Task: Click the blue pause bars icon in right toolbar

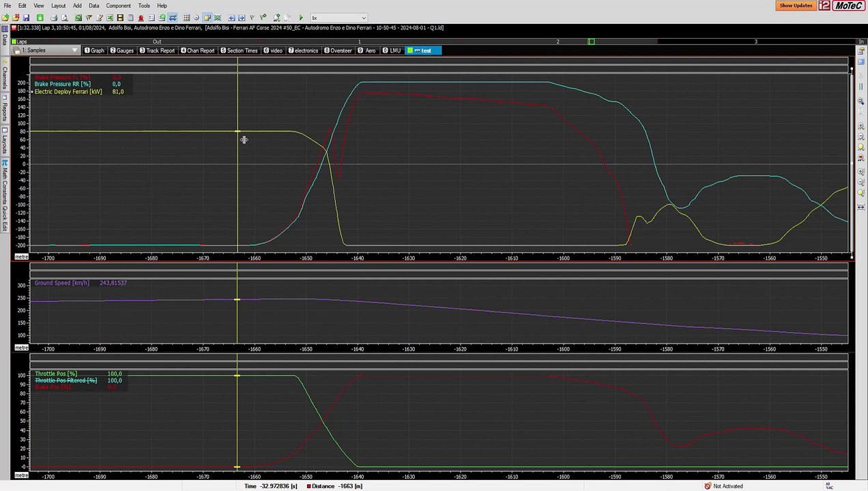Action: pos(861,87)
